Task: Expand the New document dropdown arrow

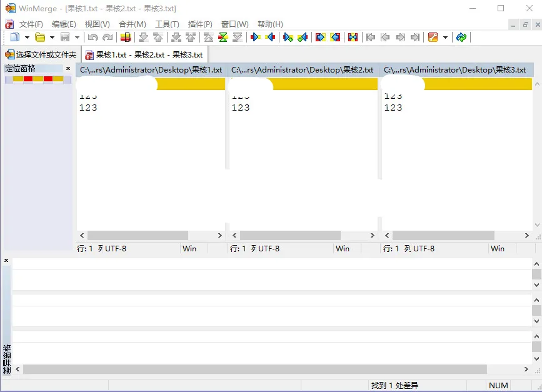Action: click(x=27, y=38)
